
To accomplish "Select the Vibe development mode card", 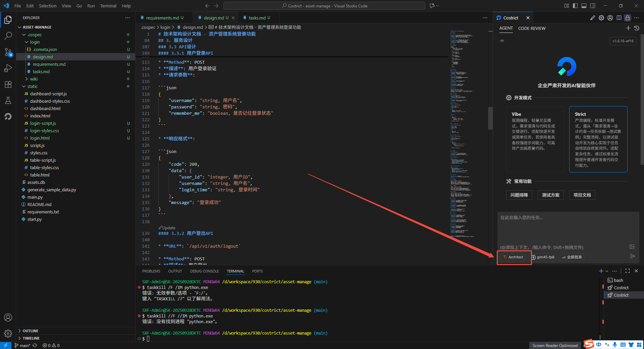I will (x=535, y=139).
